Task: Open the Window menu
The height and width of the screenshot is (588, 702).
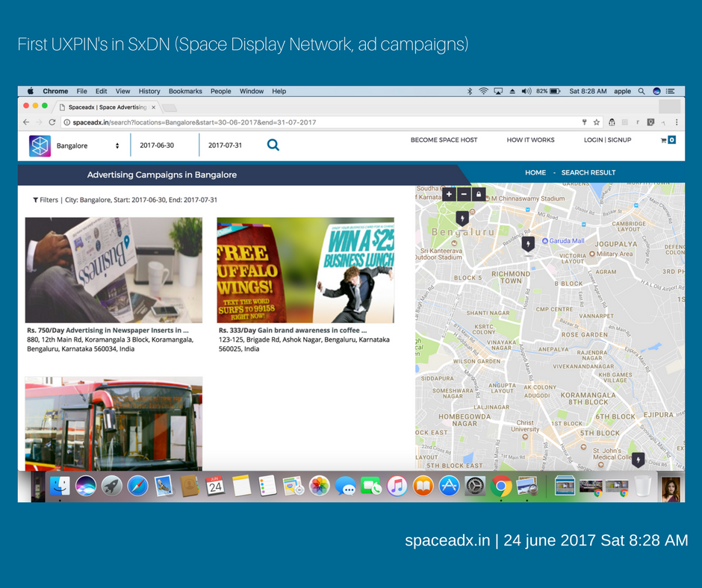Action: tap(252, 91)
